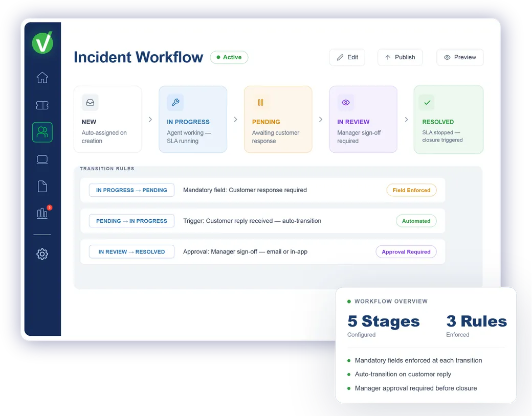Viewport: 532px width, 416px height.
Task: Open the Home sidebar icon
Action: pyautogui.click(x=42, y=78)
